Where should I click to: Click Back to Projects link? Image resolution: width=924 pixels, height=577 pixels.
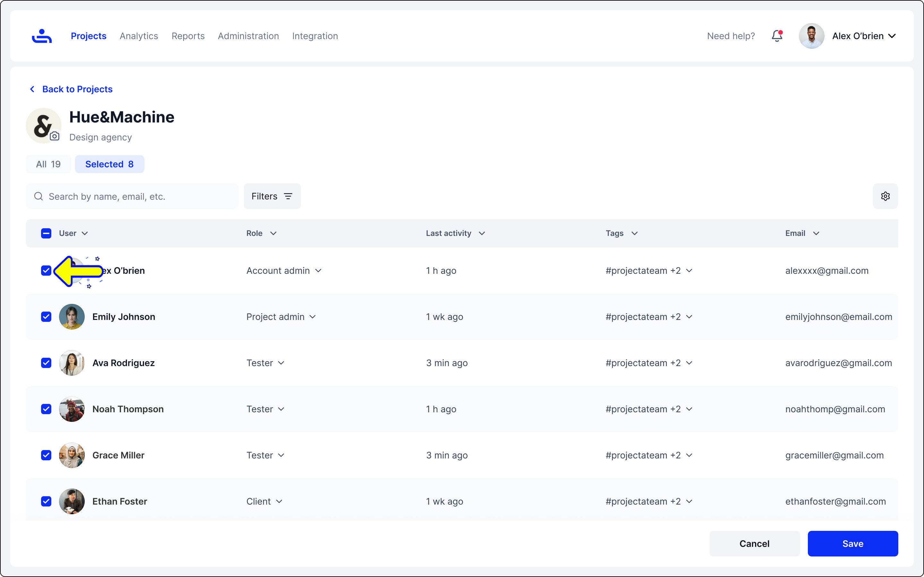[x=77, y=89]
